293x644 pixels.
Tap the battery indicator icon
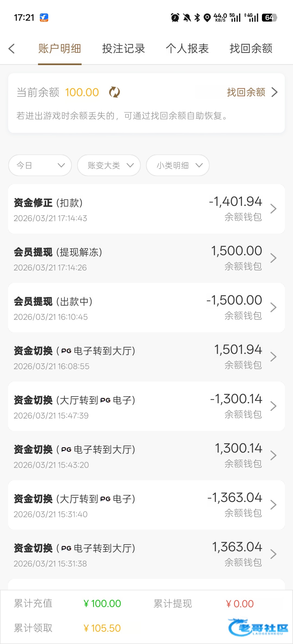point(269,18)
